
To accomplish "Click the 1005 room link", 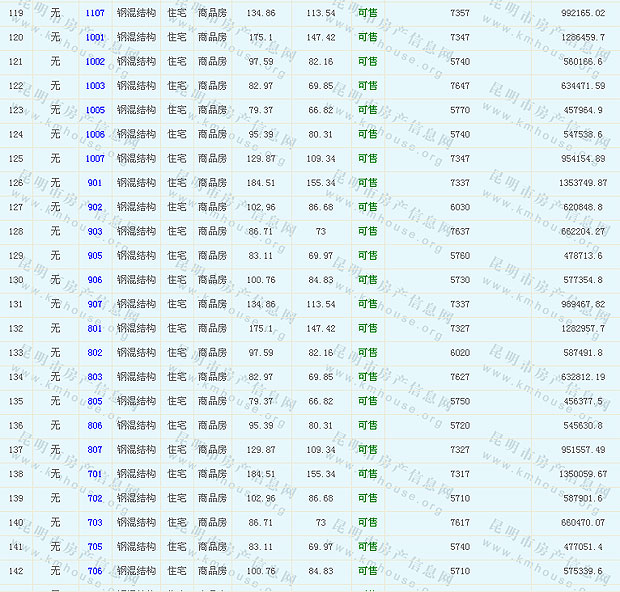I will [95, 110].
